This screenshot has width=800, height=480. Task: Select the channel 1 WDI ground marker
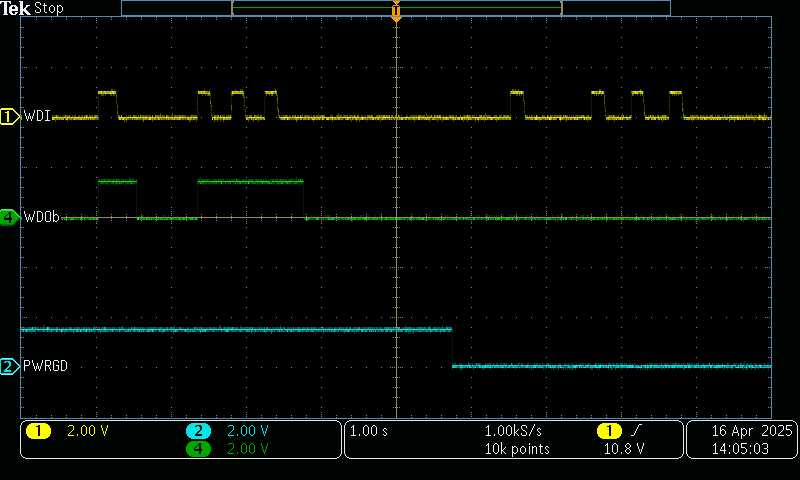coord(9,116)
